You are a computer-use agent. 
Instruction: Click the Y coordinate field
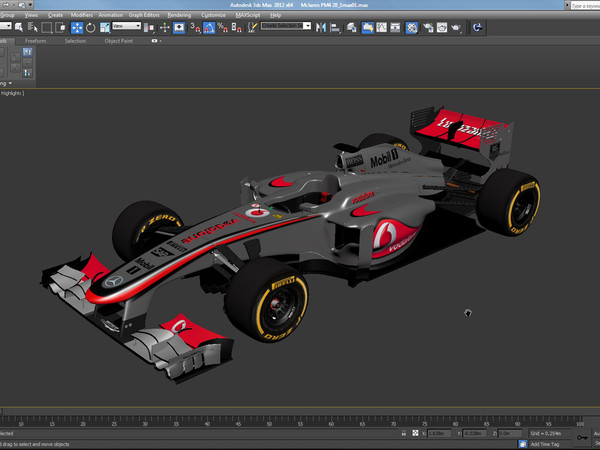[x=474, y=434]
